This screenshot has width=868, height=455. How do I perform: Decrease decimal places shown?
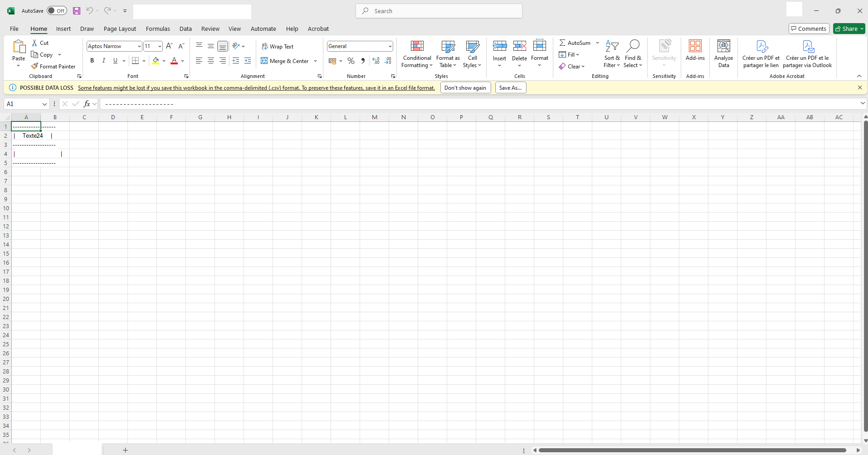[x=388, y=60]
